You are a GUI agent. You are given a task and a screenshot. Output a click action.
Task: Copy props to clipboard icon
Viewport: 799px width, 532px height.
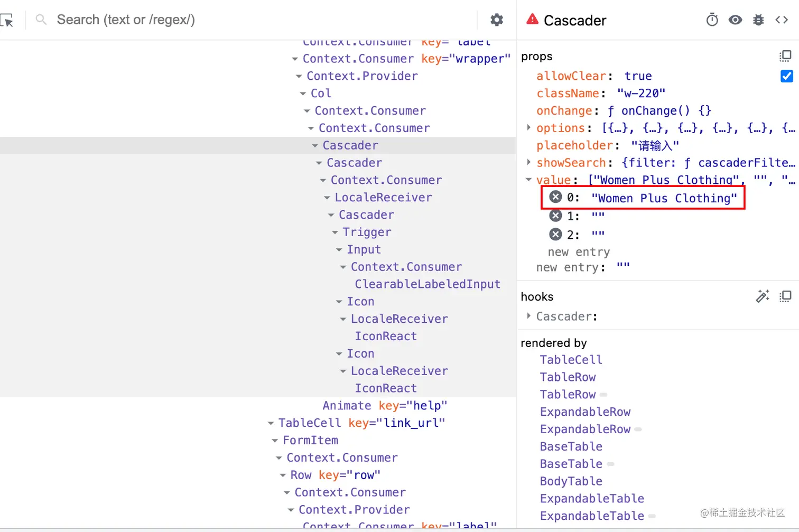point(785,56)
